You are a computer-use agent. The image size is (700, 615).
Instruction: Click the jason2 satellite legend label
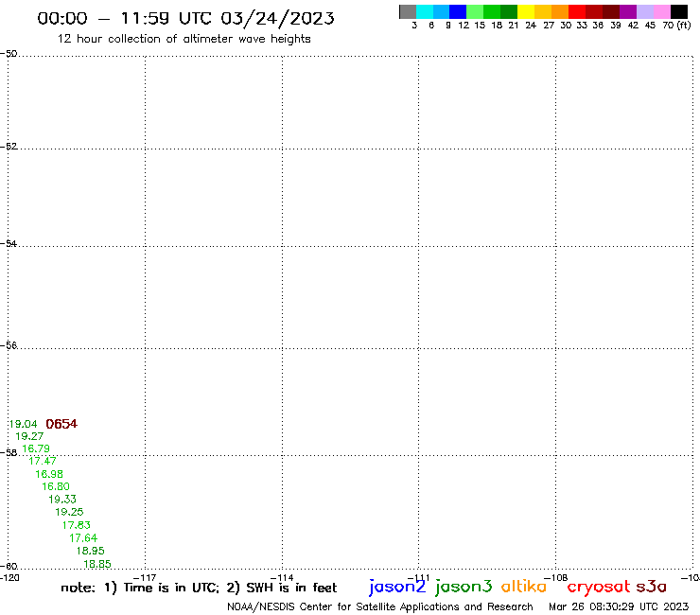[397, 588]
